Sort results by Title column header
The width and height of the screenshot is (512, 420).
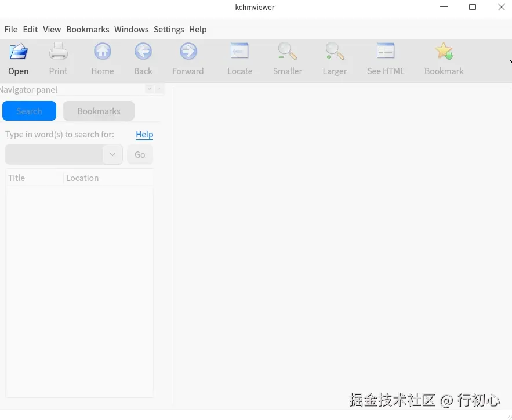coord(34,178)
